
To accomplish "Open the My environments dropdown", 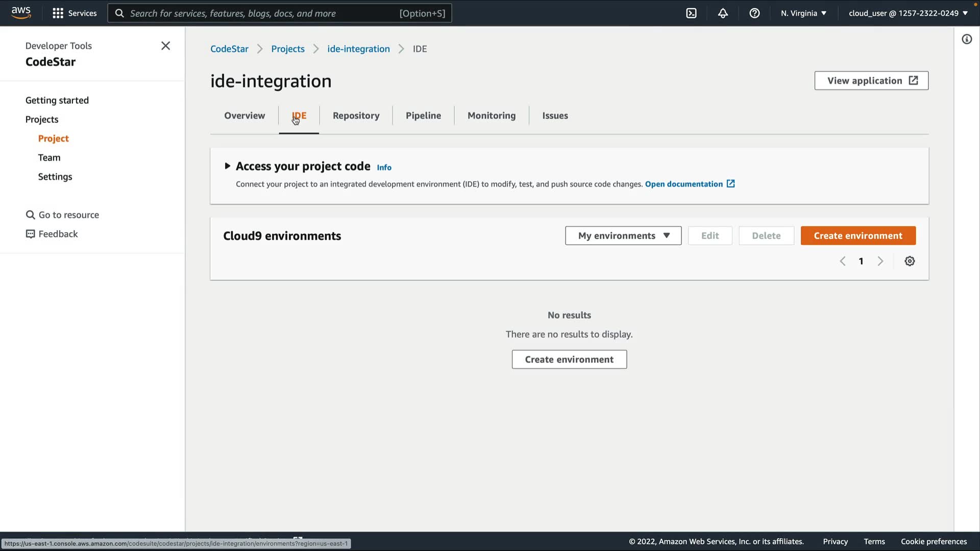I will 623,236.
